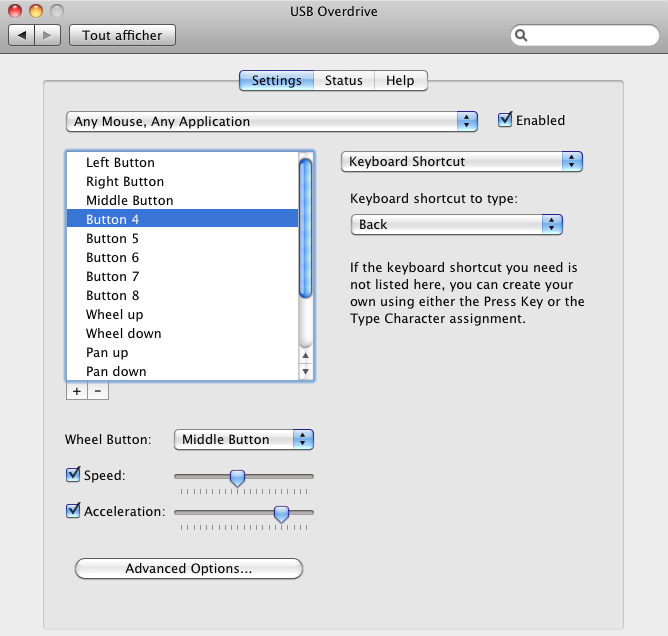Minimize window with the yellow button

click(36, 11)
